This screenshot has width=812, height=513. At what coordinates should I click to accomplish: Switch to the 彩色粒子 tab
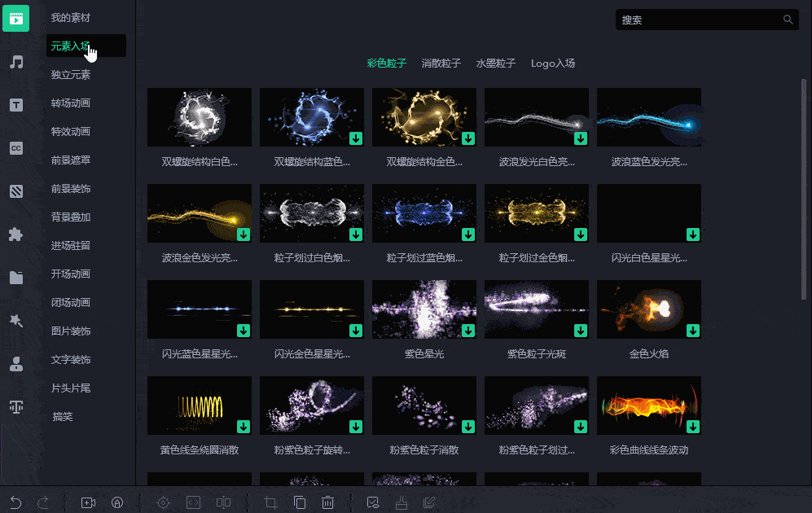386,64
